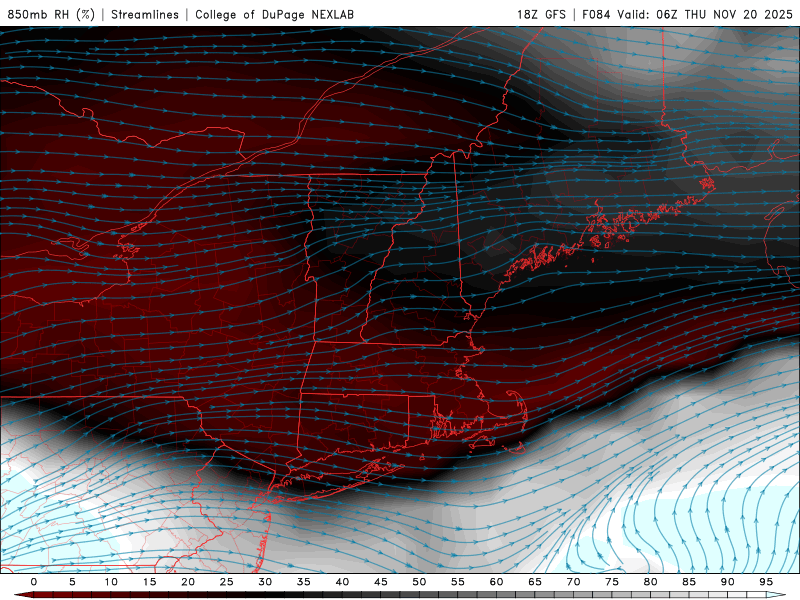Click the colorbar label "95"
The width and height of the screenshot is (800, 600).
(x=766, y=582)
